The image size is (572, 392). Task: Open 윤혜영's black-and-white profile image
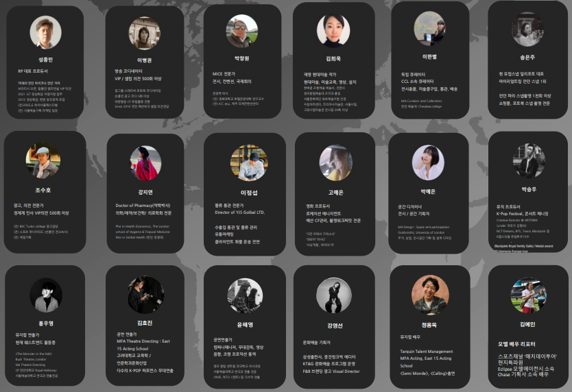point(245,296)
